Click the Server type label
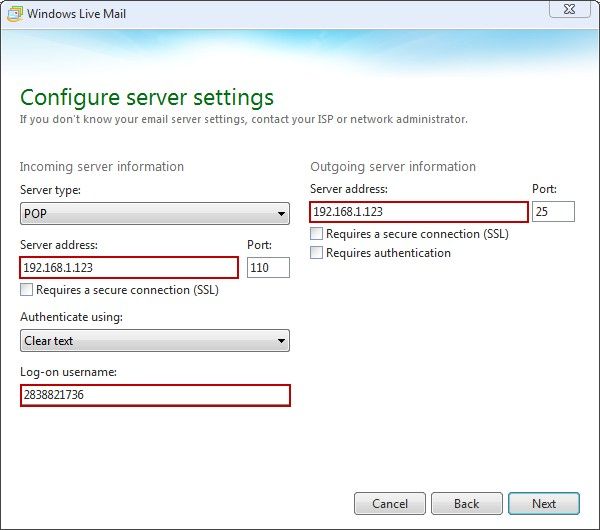Viewport: 600px width, 530px height. 50,190
